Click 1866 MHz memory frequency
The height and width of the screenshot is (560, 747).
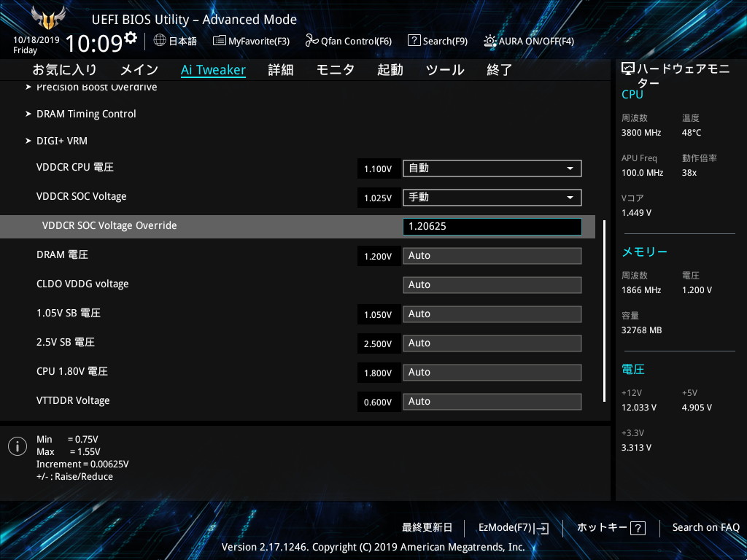640,290
